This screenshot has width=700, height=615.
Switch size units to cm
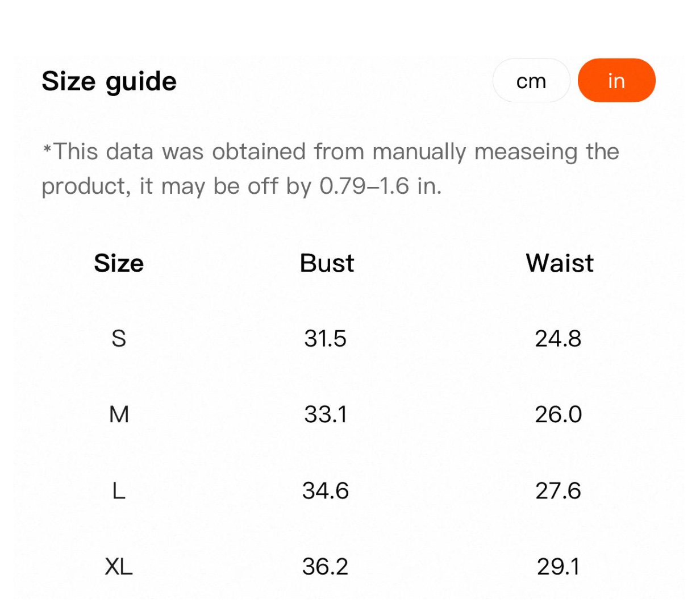coord(531,81)
